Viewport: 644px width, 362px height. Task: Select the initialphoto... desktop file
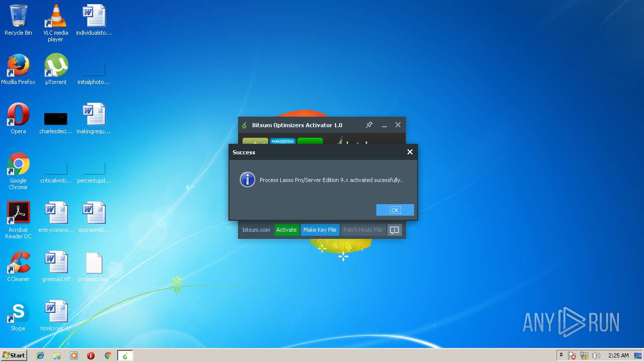coord(94,73)
